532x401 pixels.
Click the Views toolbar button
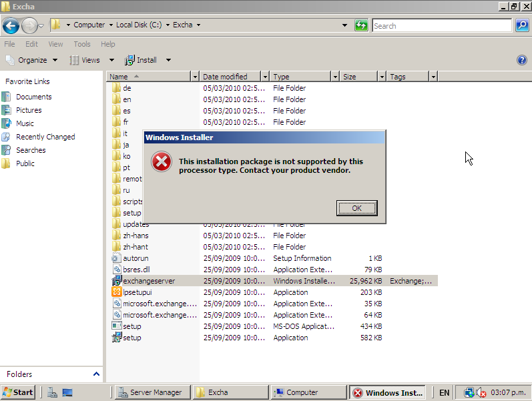[85, 60]
